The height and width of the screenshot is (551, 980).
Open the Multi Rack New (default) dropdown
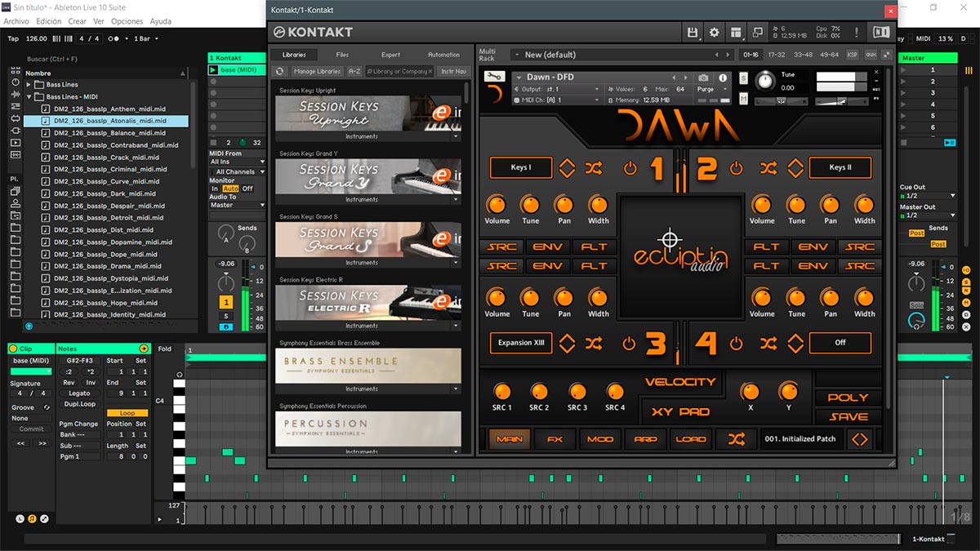621,55
